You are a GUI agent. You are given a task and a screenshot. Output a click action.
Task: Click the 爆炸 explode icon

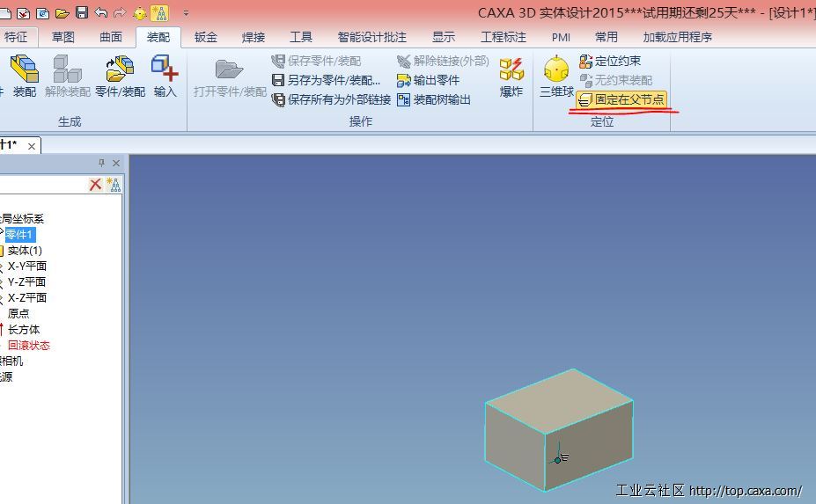pyautogui.click(x=511, y=76)
